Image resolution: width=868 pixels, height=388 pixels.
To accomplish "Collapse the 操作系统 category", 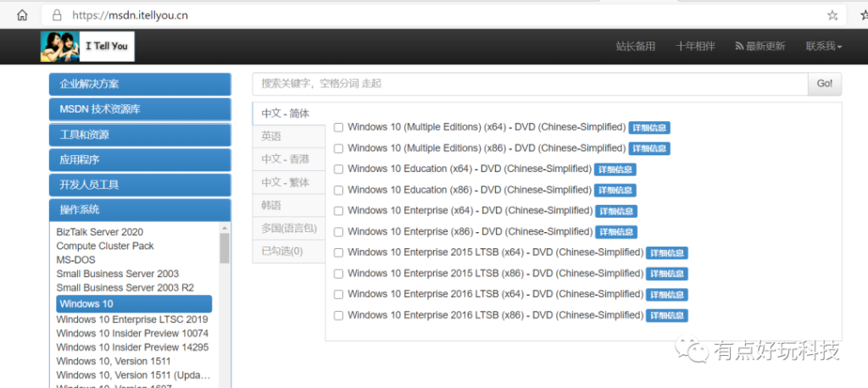I will 140,210.
